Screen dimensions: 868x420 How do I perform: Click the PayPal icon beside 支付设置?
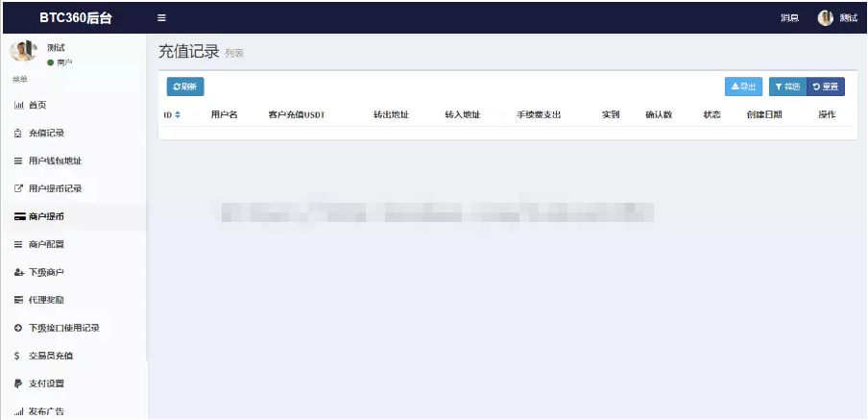point(17,383)
